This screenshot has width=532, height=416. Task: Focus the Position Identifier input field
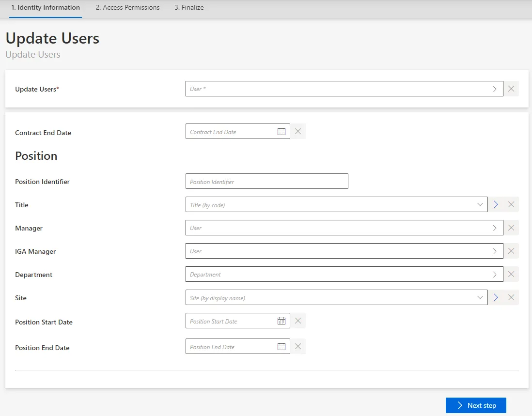coord(266,182)
